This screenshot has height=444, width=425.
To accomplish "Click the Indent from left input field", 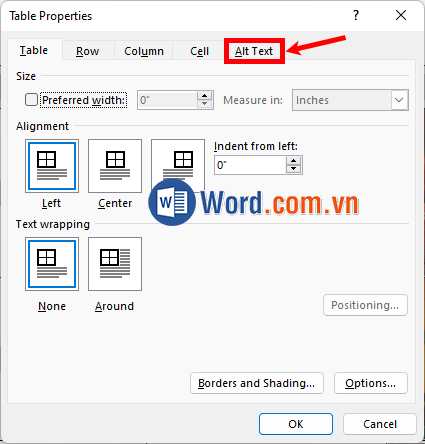I will pyautogui.click(x=250, y=165).
